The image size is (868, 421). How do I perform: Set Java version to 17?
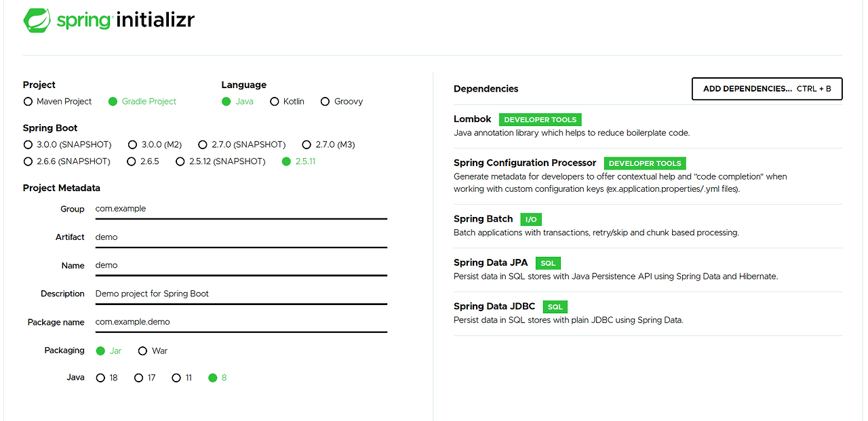pos(139,378)
